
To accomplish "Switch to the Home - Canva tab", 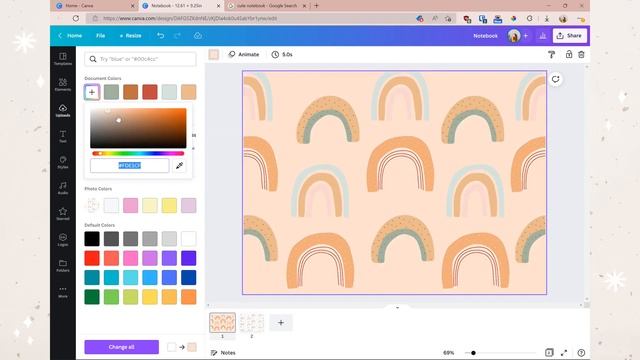I will 95,6.
